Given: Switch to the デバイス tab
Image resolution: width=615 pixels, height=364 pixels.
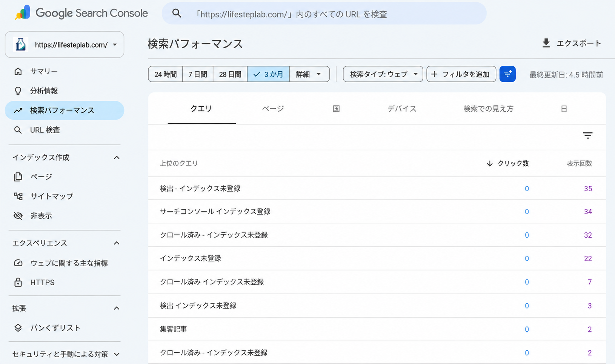Looking at the screenshot, I should 402,109.
